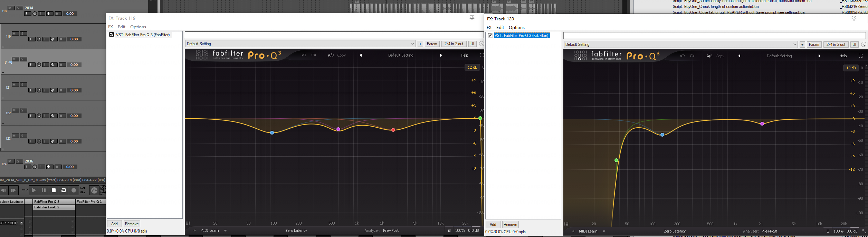
Task: Open the Options menu in the Track 120 window
Action: pos(517,27)
